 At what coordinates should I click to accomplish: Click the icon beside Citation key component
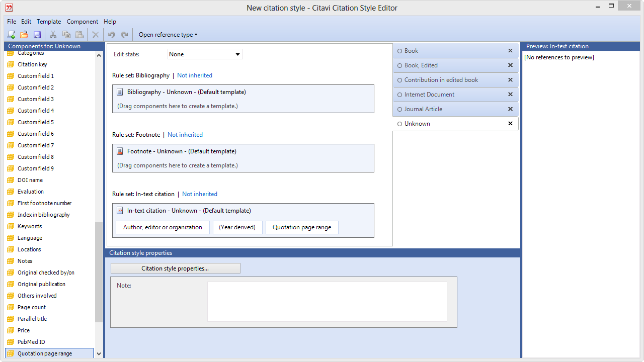[11, 64]
